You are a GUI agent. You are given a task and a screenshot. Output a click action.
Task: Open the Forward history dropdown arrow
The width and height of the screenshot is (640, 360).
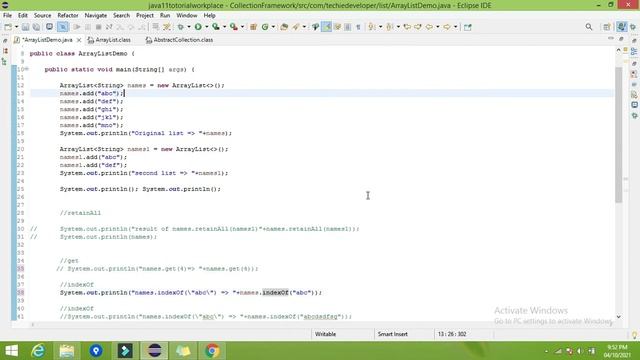(456, 27)
